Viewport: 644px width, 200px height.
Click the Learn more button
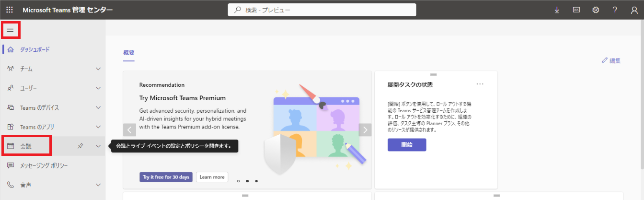[x=212, y=177]
